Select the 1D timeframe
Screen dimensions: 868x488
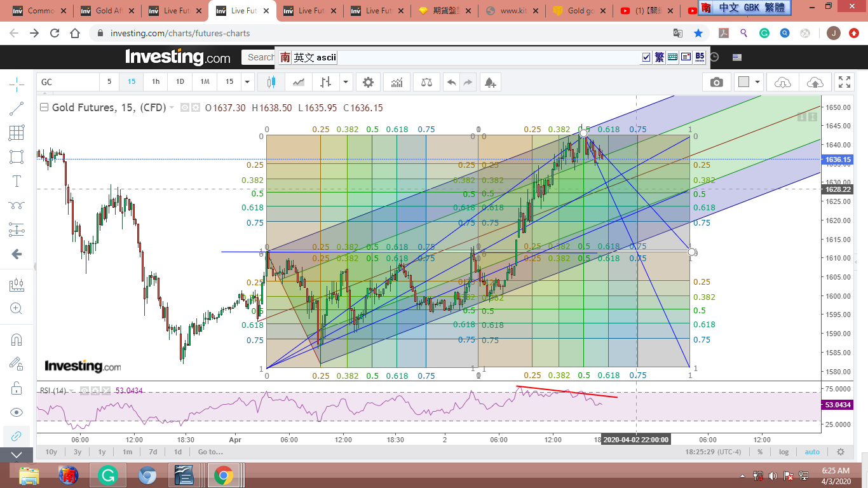click(180, 82)
